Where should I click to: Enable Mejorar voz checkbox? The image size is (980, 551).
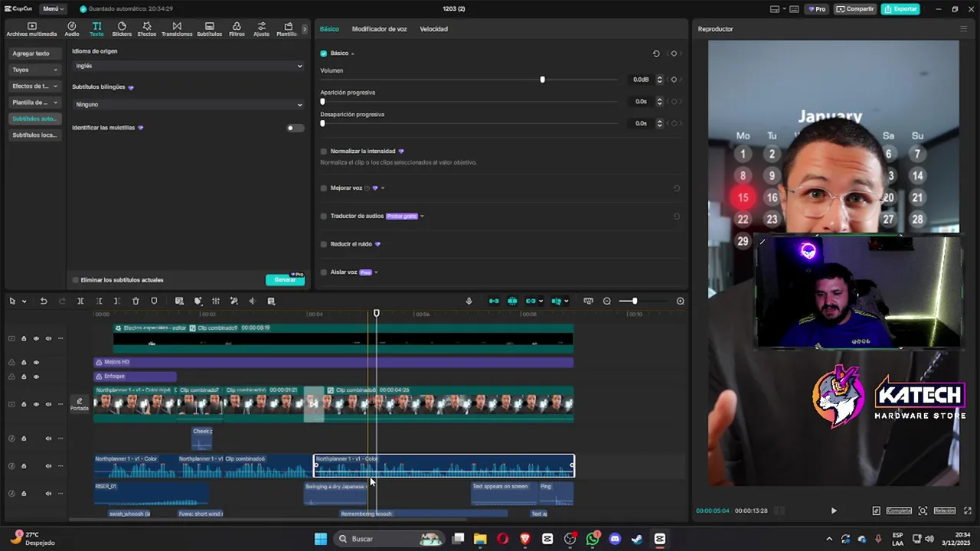[x=323, y=188]
